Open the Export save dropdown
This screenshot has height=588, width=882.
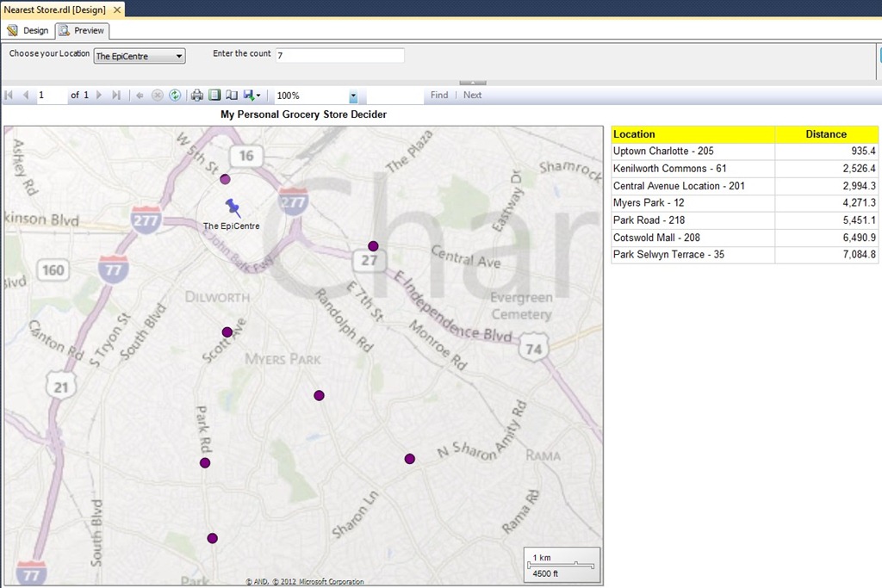[x=252, y=95]
